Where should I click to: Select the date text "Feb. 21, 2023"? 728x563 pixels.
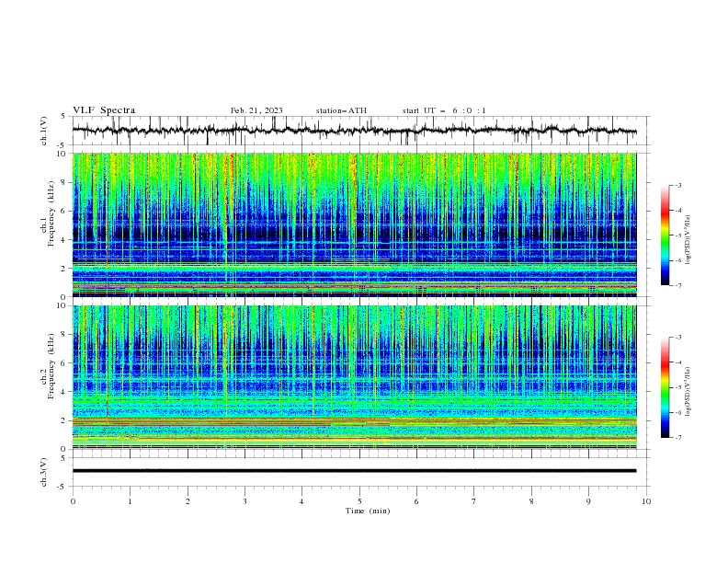click(x=256, y=110)
